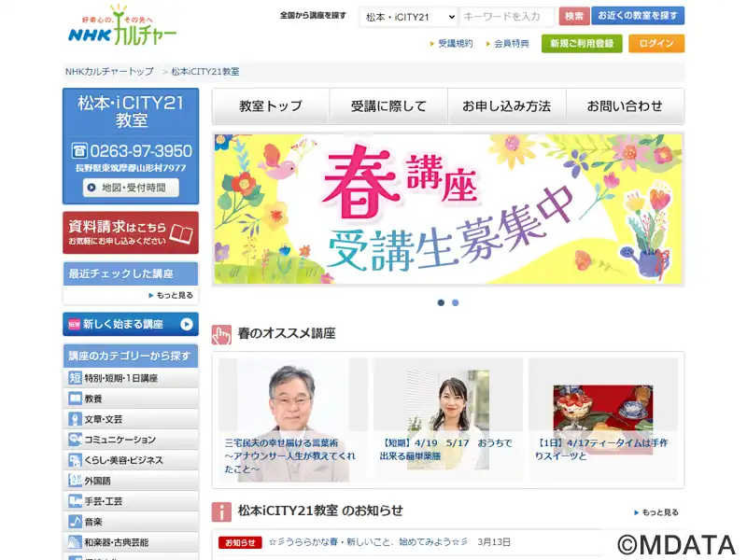The height and width of the screenshot is (560, 747).
Task: Select the くらし・美容・ビジネス category
Action: 131,460
